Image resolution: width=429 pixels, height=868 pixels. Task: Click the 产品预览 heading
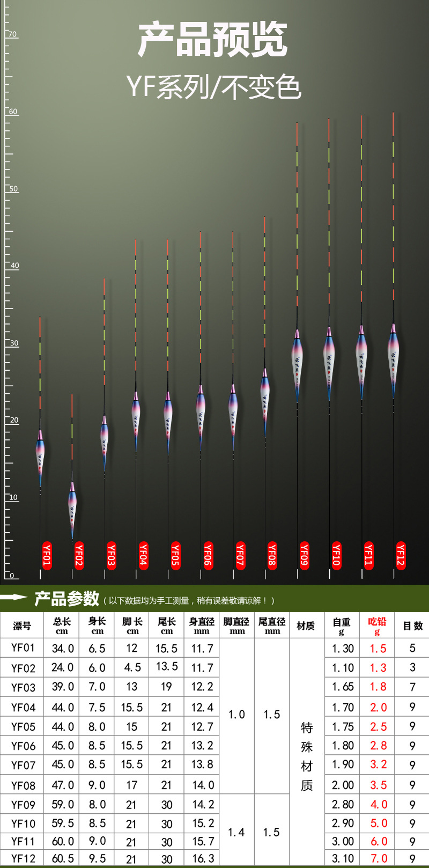(x=213, y=39)
